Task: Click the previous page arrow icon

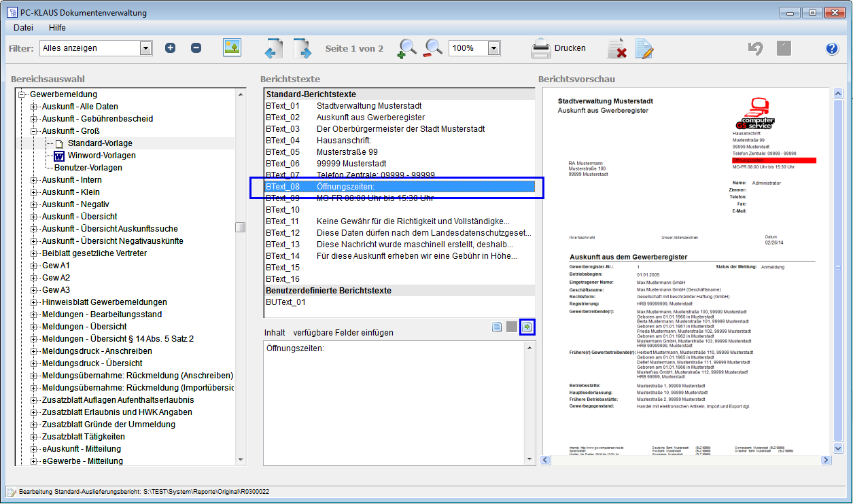Action: (x=273, y=48)
